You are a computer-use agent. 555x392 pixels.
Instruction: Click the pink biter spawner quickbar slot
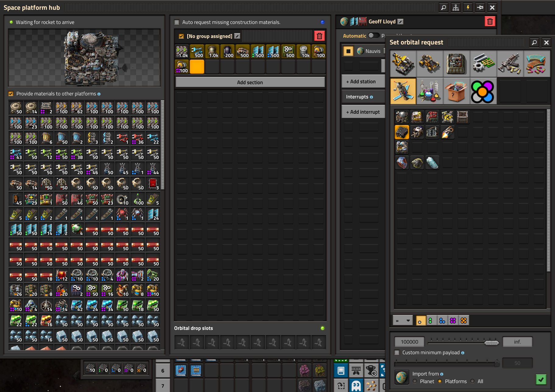pos(304,370)
